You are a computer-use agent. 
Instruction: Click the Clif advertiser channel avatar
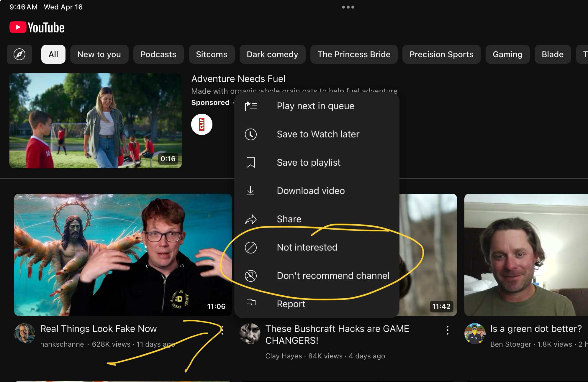tap(202, 124)
